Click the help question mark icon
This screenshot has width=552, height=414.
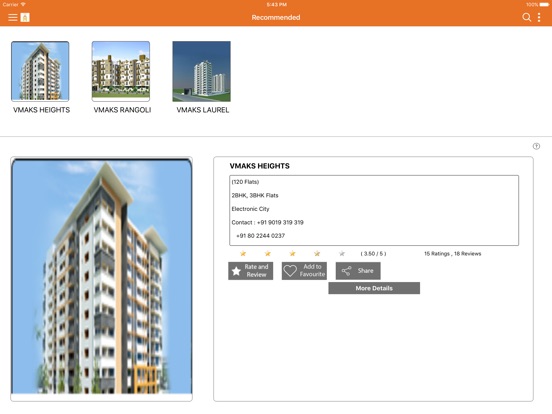[x=536, y=146]
